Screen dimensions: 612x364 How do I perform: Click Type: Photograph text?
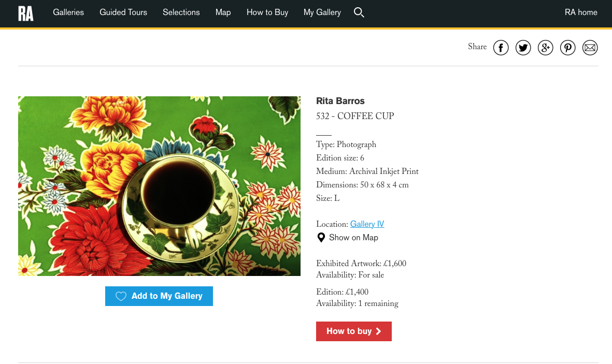(346, 145)
